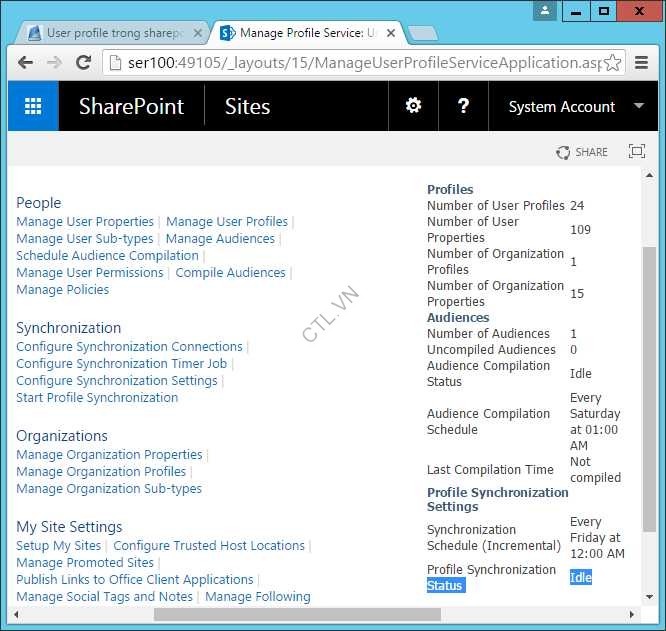Click the Audiences heading in statistics
The height and width of the screenshot is (631, 666).
click(x=458, y=318)
